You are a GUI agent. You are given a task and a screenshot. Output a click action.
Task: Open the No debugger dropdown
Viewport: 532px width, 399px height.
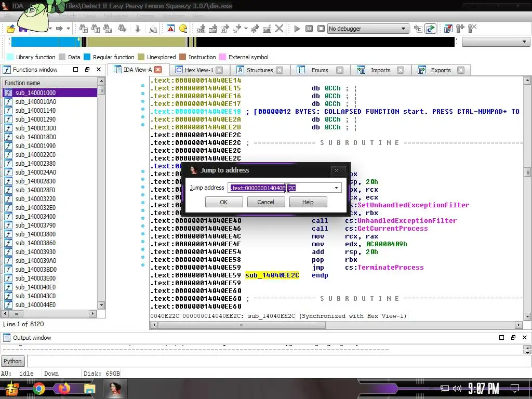[367, 29]
